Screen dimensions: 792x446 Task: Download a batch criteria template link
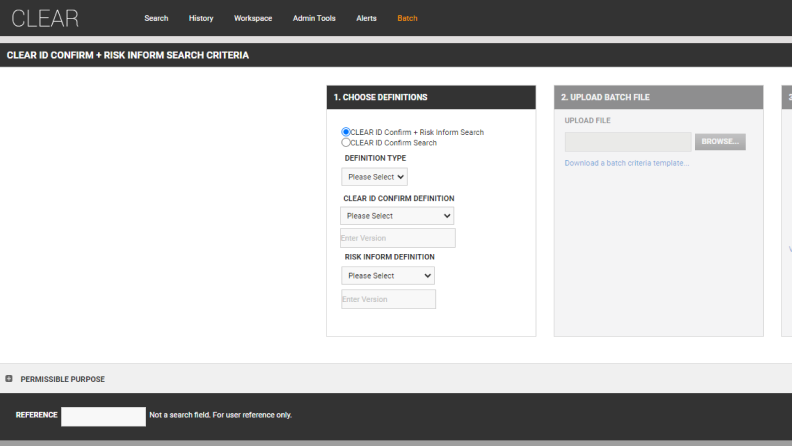[x=626, y=163]
